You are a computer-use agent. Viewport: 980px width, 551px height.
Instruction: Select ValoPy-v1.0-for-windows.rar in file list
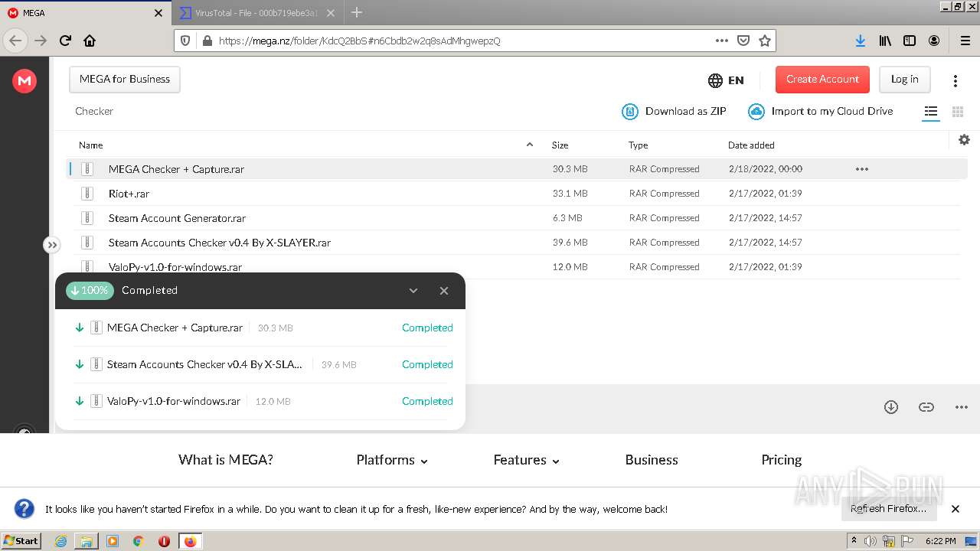(x=175, y=267)
